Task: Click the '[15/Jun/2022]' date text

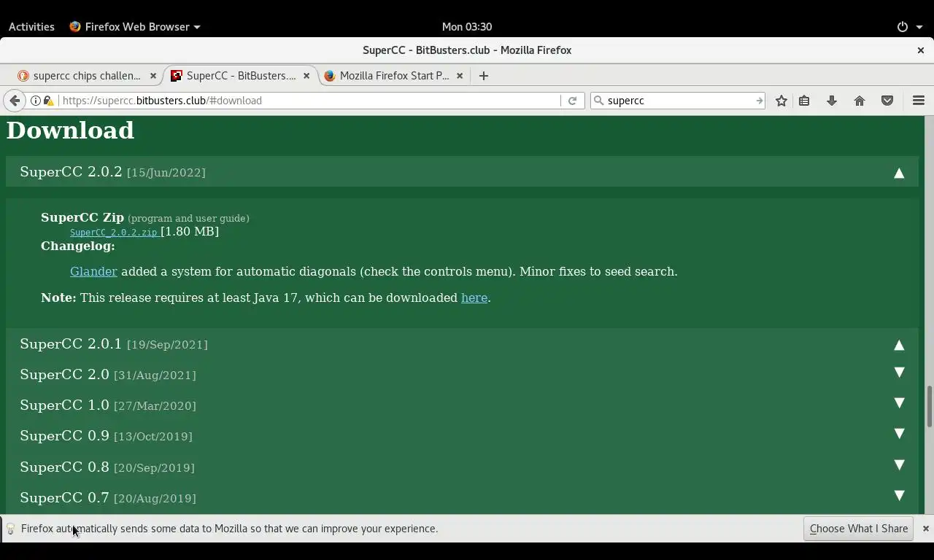Action: pos(166,173)
